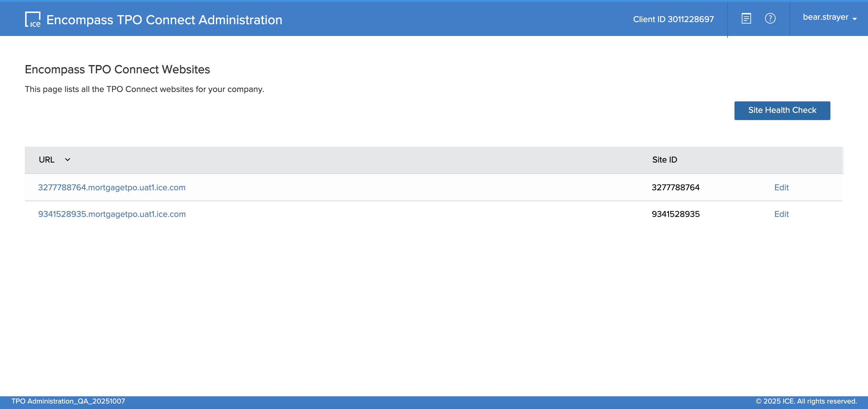Click the Encompass TPO Connect Websites heading
This screenshot has height=409, width=868.
point(117,70)
